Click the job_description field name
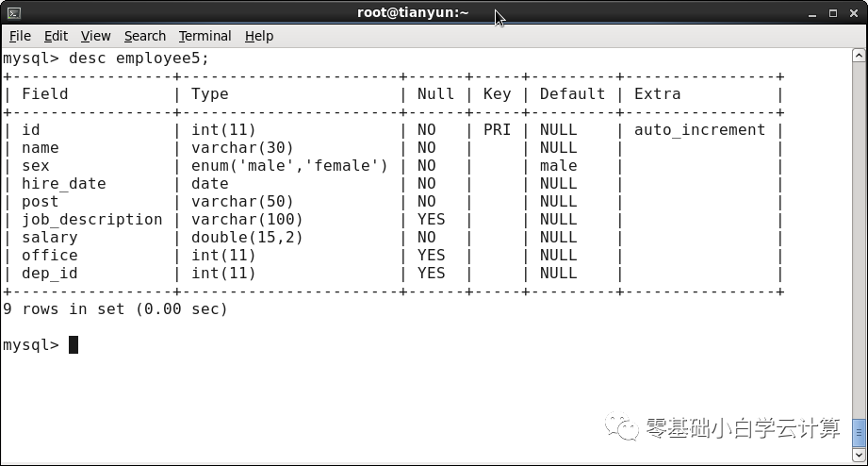 [x=92, y=220]
